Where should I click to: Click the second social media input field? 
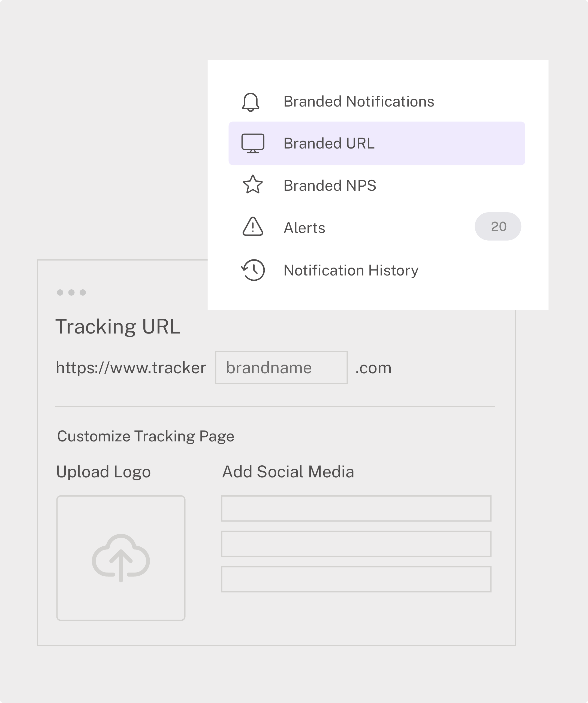point(356,544)
